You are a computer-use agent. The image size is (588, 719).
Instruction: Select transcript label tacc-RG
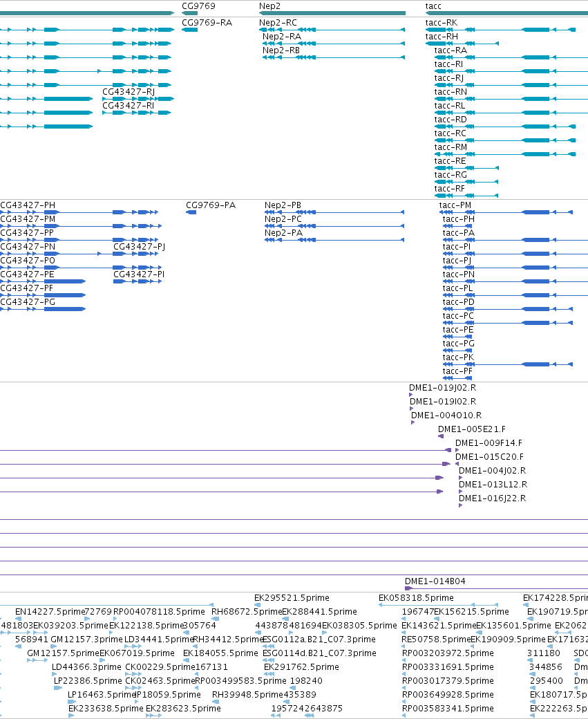click(x=451, y=174)
